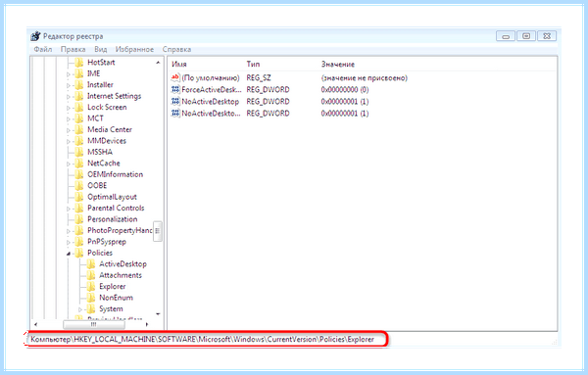
Task: Select the System subkey label
Action: (111, 309)
